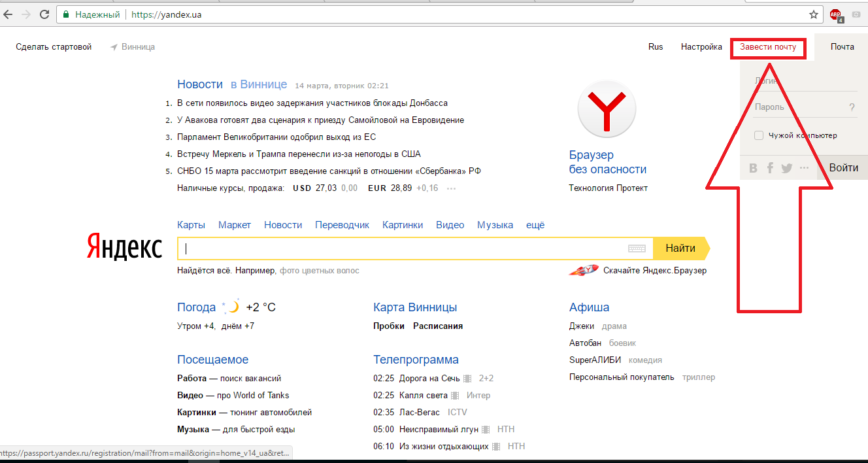Go back with the browser back arrow
868x463 pixels.
point(8,14)
